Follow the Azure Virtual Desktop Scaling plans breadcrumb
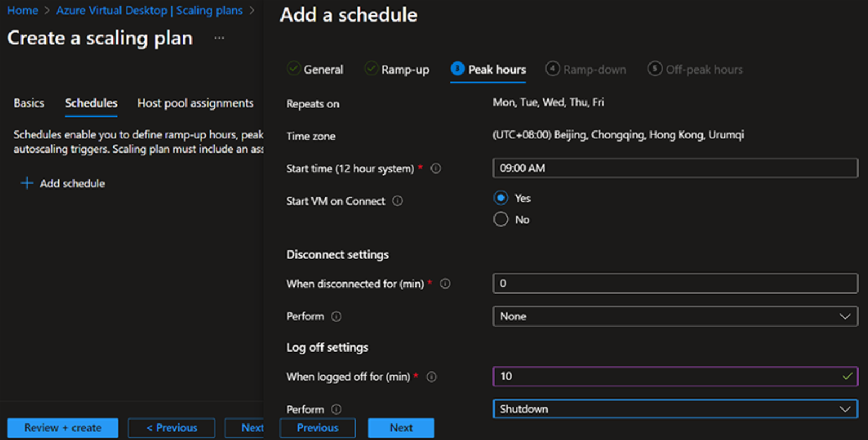Image resolution: width=868 pixels, height=440 pixels. (x=149, y=11)
